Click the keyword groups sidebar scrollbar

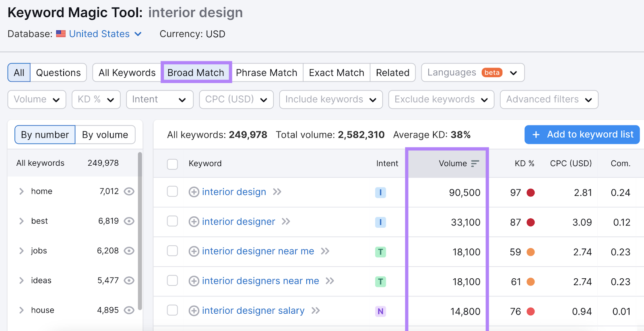click(x=140, y=229)
